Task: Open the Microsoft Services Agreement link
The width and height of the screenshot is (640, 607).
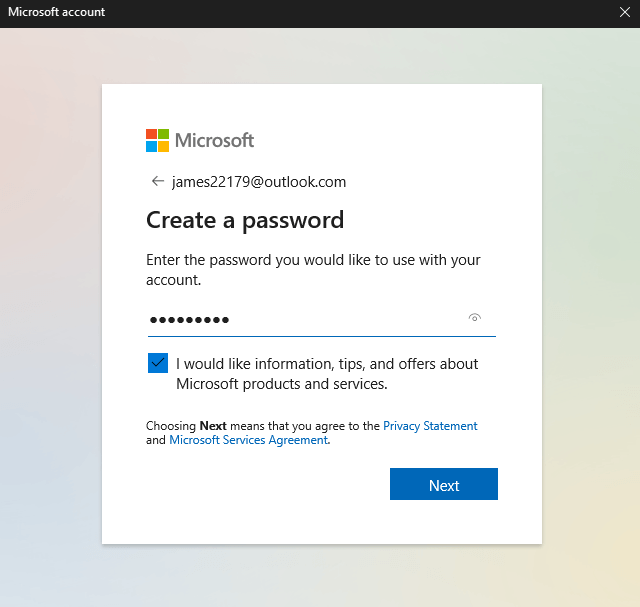Action: click(248, 440)
